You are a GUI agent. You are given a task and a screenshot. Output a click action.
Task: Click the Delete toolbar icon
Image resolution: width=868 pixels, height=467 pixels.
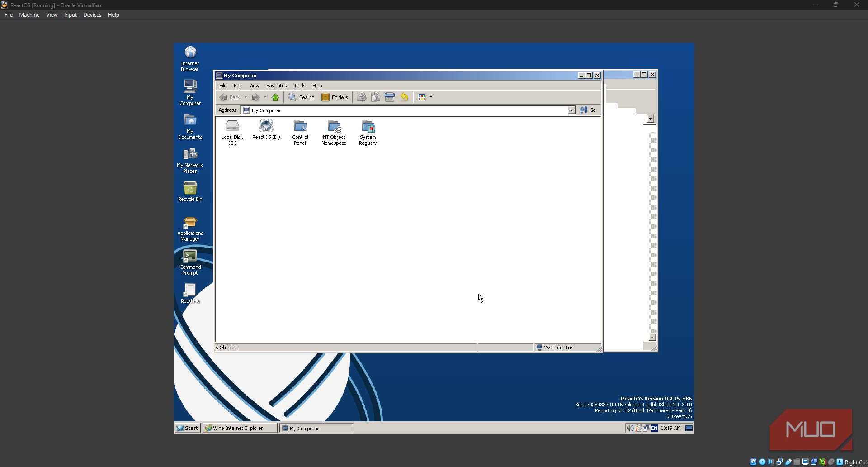(390, 97)
